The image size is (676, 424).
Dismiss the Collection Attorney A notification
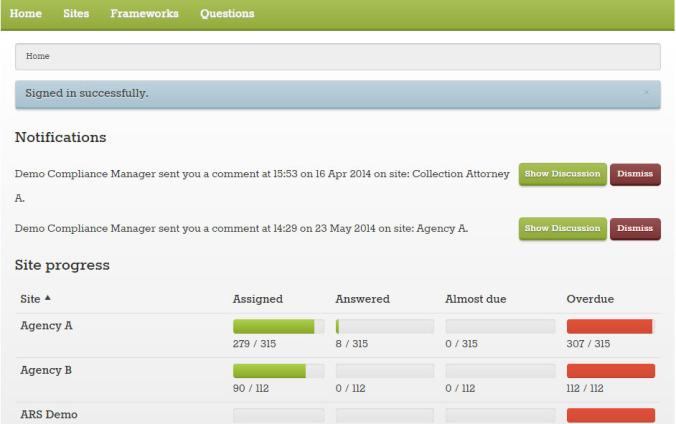(x=635, y=174)
